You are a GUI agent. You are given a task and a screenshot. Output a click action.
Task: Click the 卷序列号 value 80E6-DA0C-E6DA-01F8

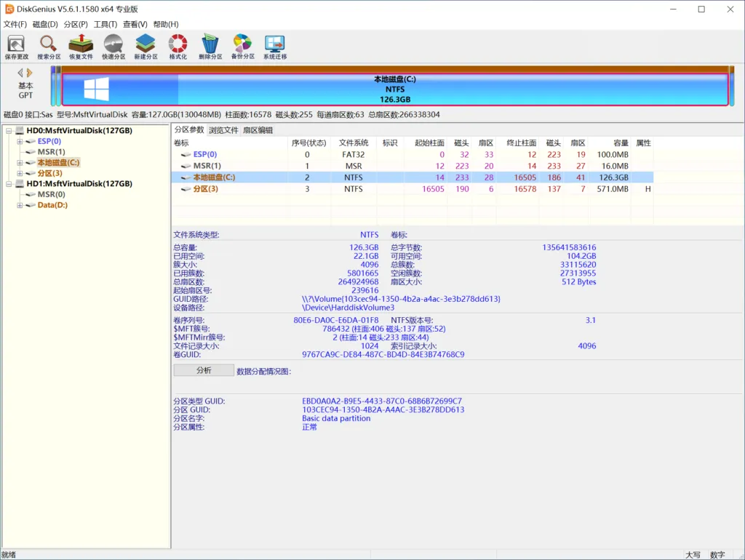pyautogui.click(x=336, y=320)
